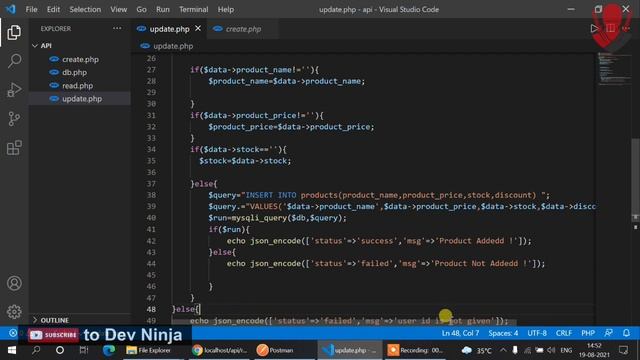Click INSERT INTO keyword on line 38

point(271,195)
